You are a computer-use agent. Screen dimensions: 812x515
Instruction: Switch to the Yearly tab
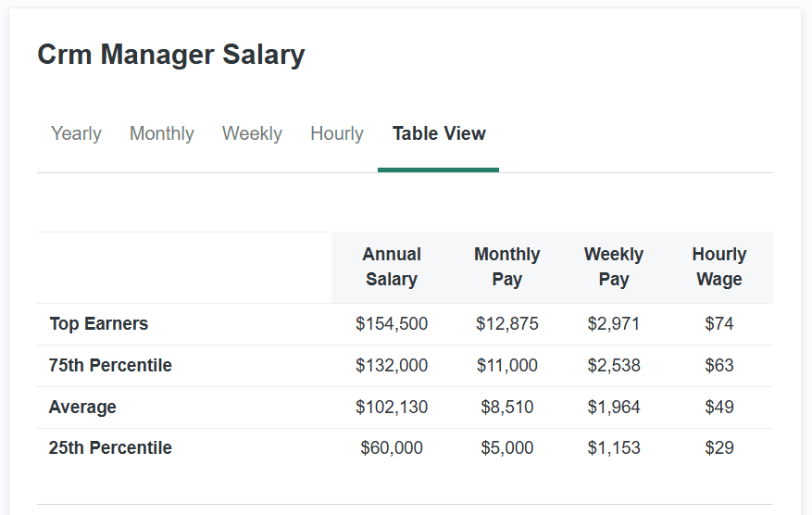coord(76,133)
